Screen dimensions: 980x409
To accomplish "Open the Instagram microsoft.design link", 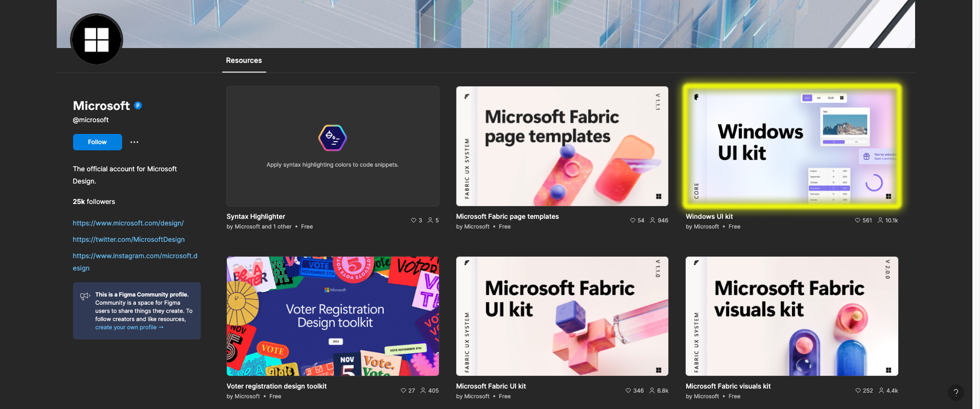I will 135,262.
